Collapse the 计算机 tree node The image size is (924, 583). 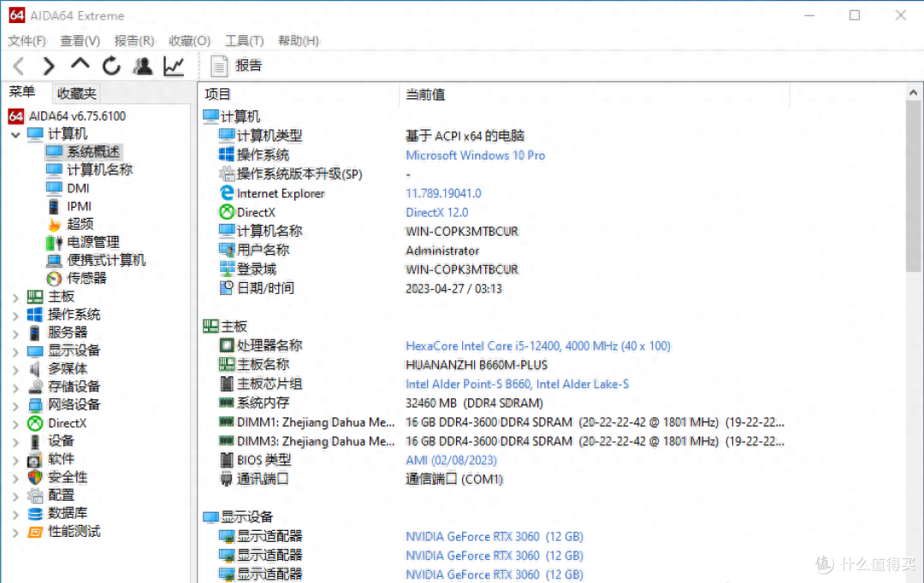click(x=16, y=135)
